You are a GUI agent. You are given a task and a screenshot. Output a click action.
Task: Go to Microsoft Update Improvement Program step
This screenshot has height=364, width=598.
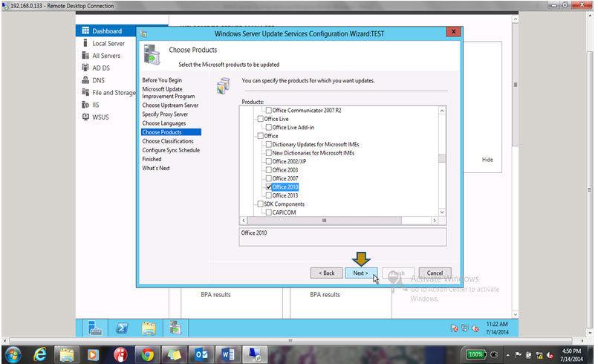(168, 93)
